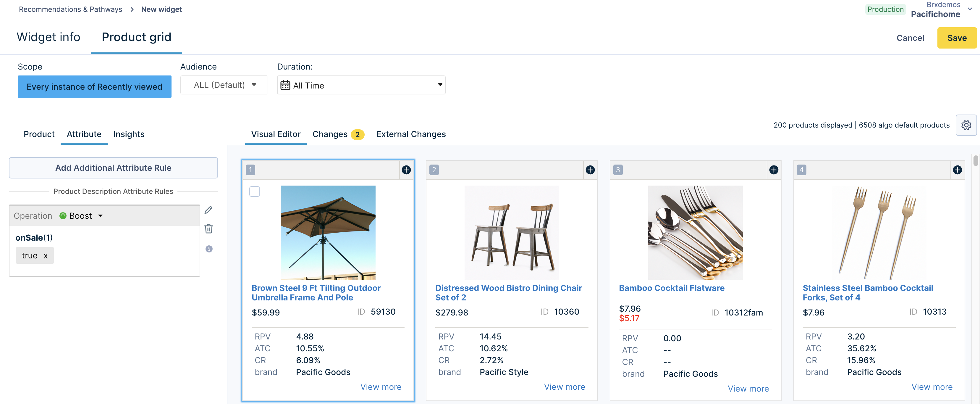Screen dimensions: 980x404
Task: Go to Recommendations & Pathways breadcrumb
Action: point(70,9)
